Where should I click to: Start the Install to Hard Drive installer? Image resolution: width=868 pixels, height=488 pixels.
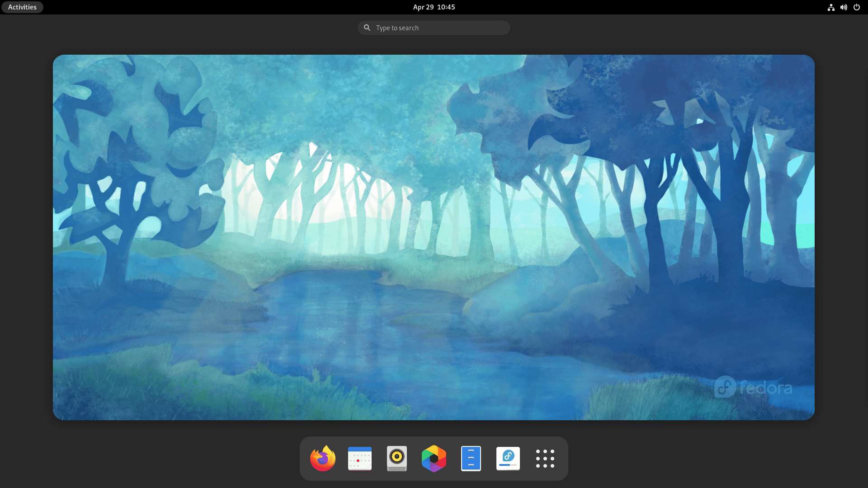pyautogui.click(x=508, y=458)
